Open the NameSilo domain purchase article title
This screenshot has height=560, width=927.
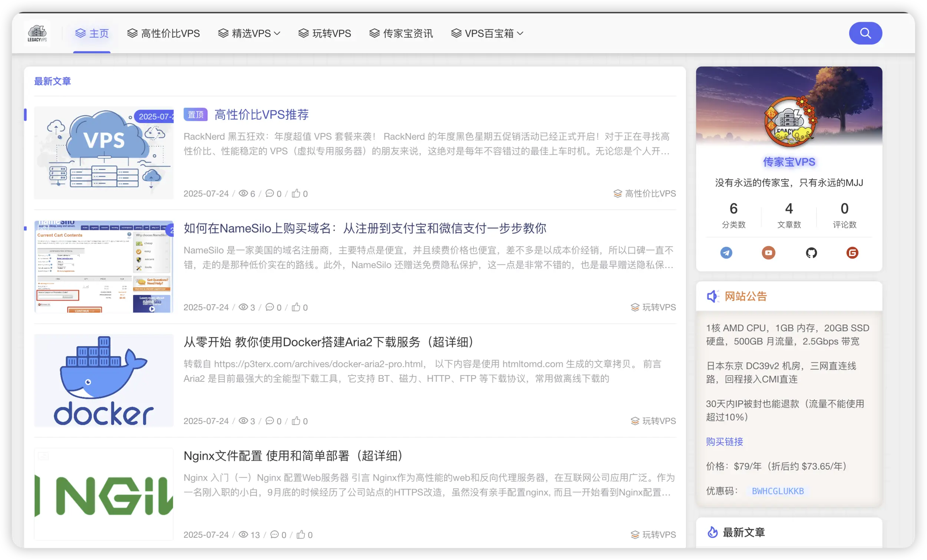pyautogui.click(x=365, y=228)
